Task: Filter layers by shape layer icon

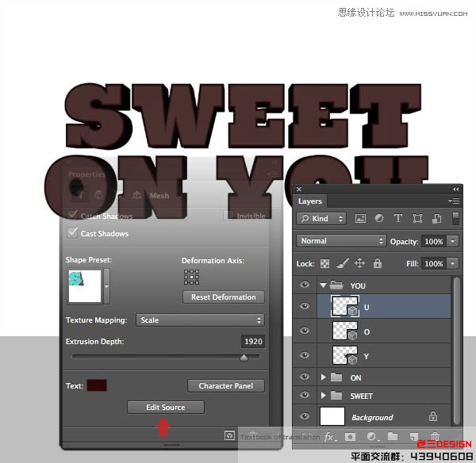Action: pyautogui.click(x=417, y=219)
